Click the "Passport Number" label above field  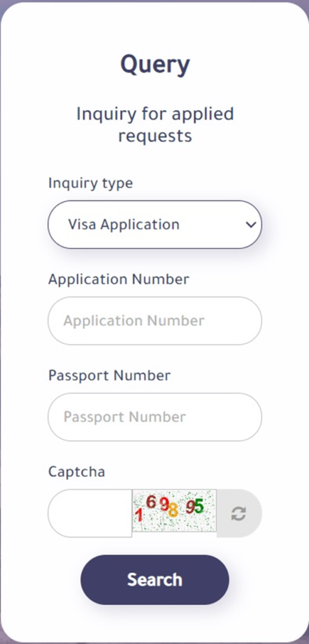click(110, 375)
